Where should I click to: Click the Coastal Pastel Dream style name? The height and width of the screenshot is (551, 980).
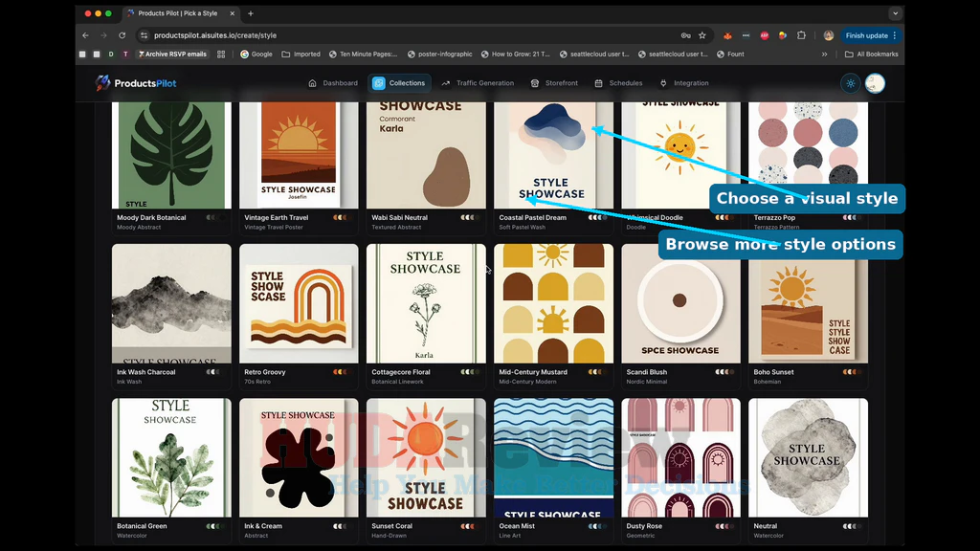point(532,217)
